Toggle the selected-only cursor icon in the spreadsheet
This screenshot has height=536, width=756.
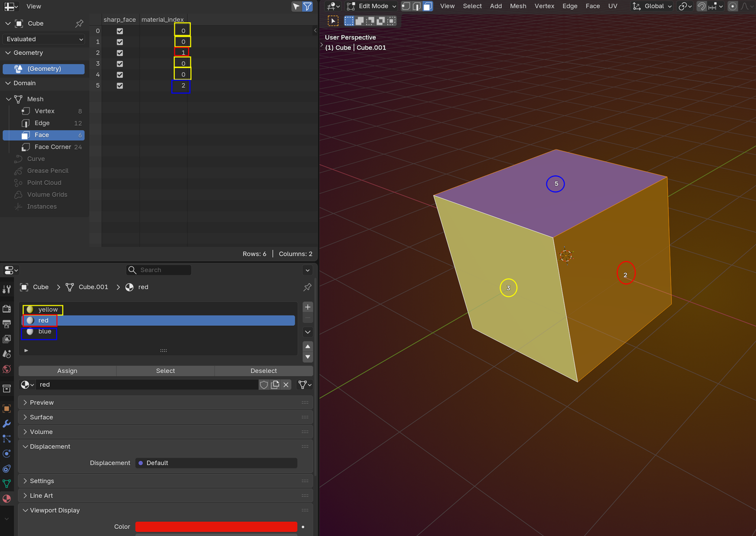(x=296, y=6)
